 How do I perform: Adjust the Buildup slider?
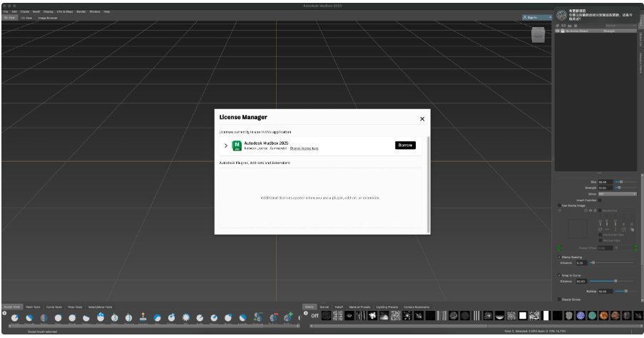625,291
